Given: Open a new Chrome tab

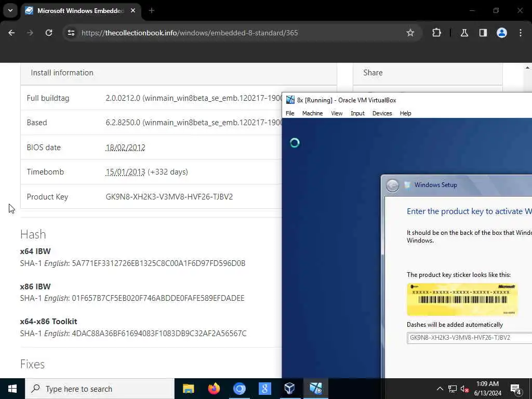Looking at the screenshot, I should tap(152, 10).
